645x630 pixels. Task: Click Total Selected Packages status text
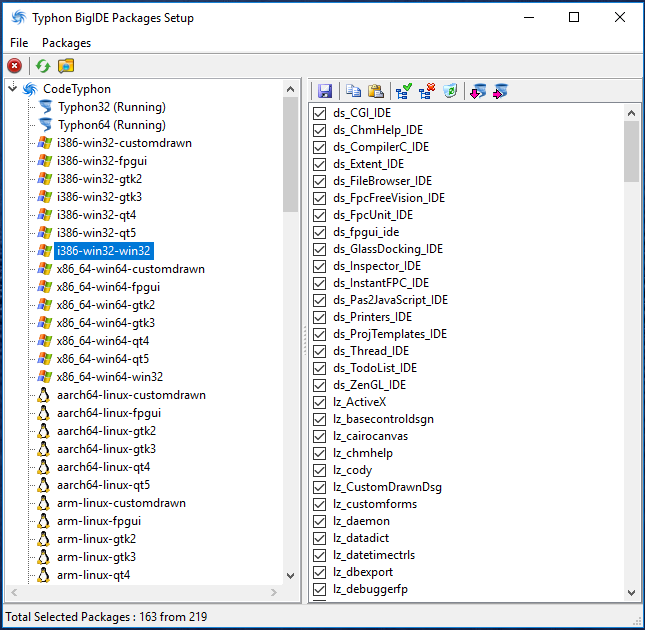tap(106, 617)
